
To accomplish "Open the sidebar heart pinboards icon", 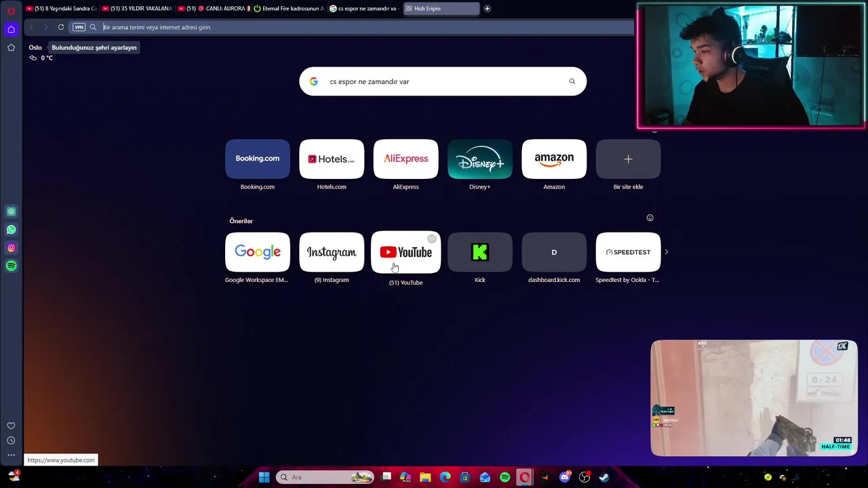I will tap(11, 426).
